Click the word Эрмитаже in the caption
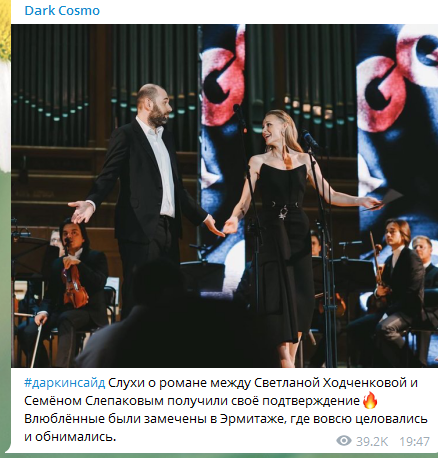This screenshot has width=438, height=458. pyautogui.click(x=252, y=419)
